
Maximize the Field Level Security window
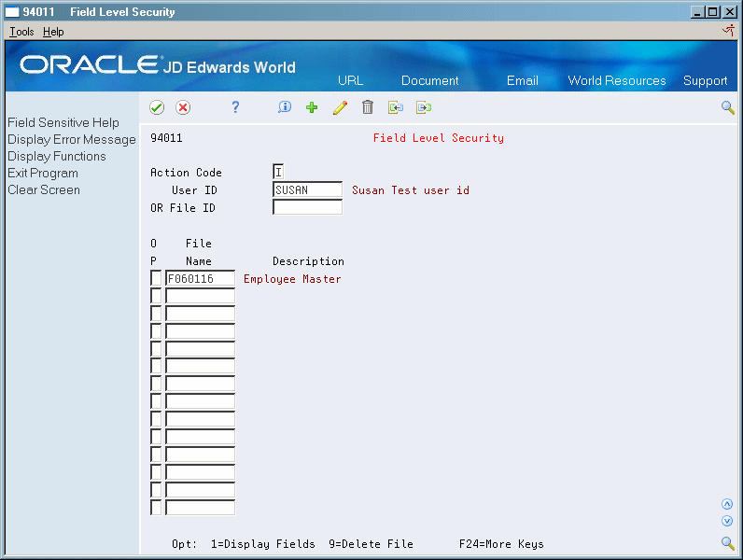(712, 12)
